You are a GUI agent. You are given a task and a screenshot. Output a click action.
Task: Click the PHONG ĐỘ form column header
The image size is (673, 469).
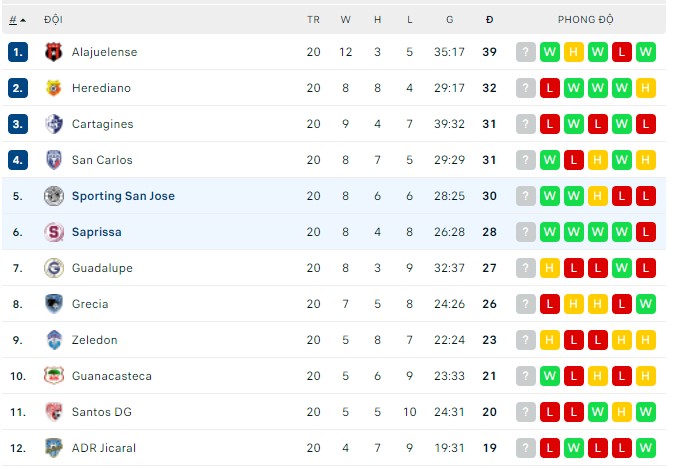click(x=585, y=20)
